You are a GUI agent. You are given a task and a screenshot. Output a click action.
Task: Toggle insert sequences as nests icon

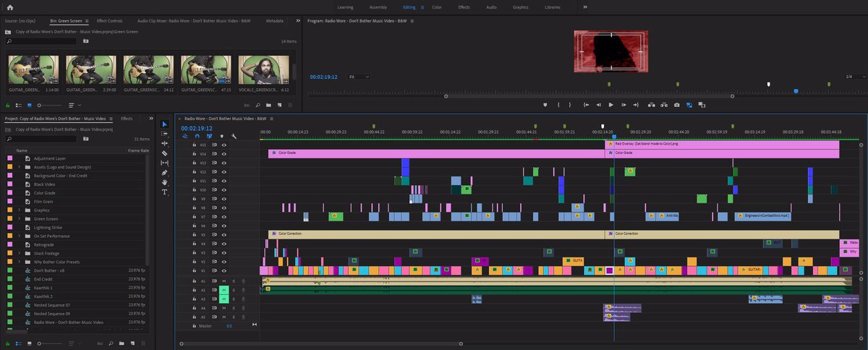pos(185,136)
